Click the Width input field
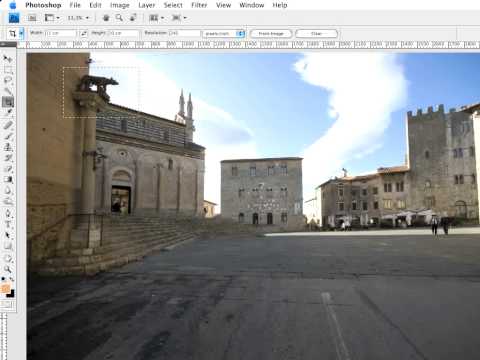This screenshot has width=480, height=360. 61,33
